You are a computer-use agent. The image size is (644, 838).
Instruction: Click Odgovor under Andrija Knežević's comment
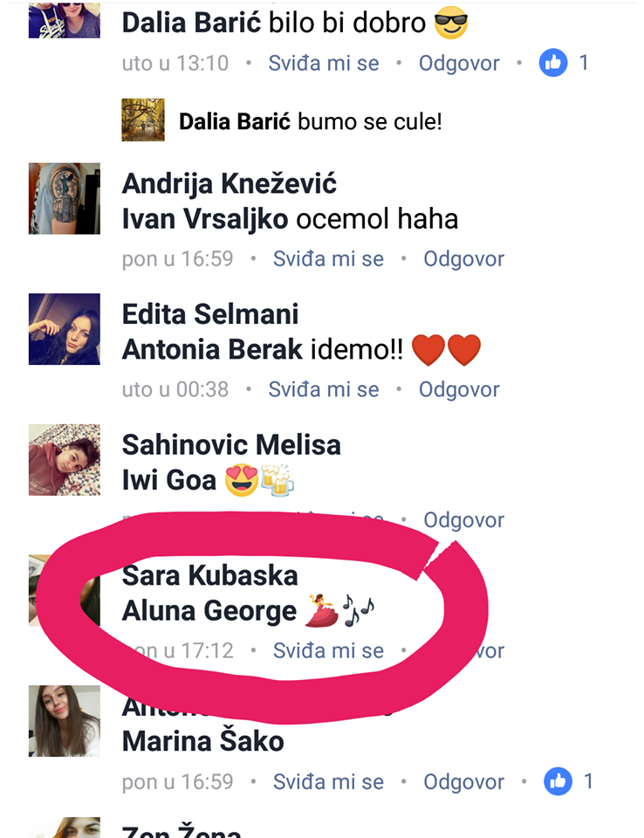pos(463,258)
